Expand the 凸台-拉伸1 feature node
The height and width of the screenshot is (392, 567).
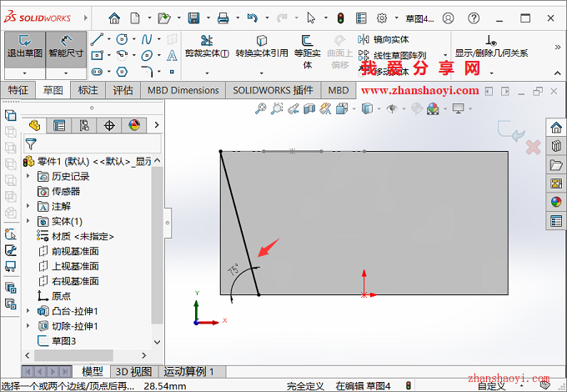click(x=28, y=310)
